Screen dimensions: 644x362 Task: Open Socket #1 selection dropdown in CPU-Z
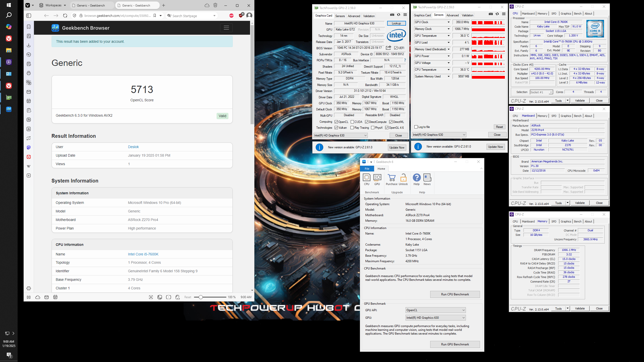(x=541, y=92)
